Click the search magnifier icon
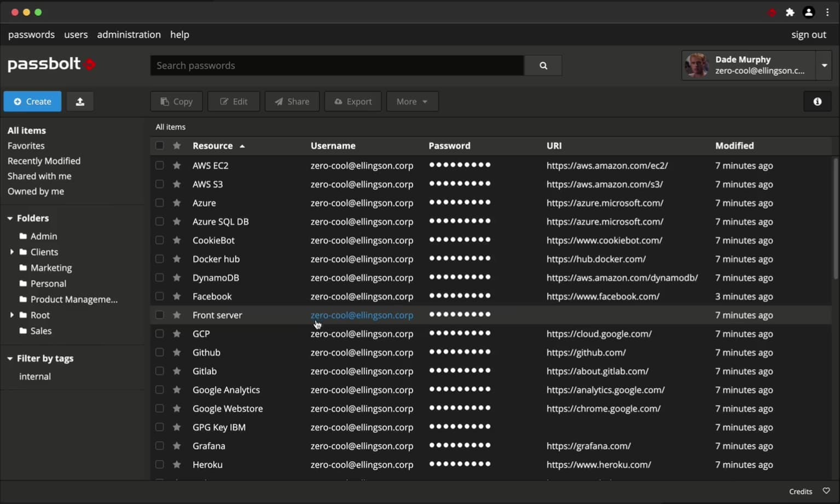The height and width of the screenshot is (504, 840). click(543, 66)
